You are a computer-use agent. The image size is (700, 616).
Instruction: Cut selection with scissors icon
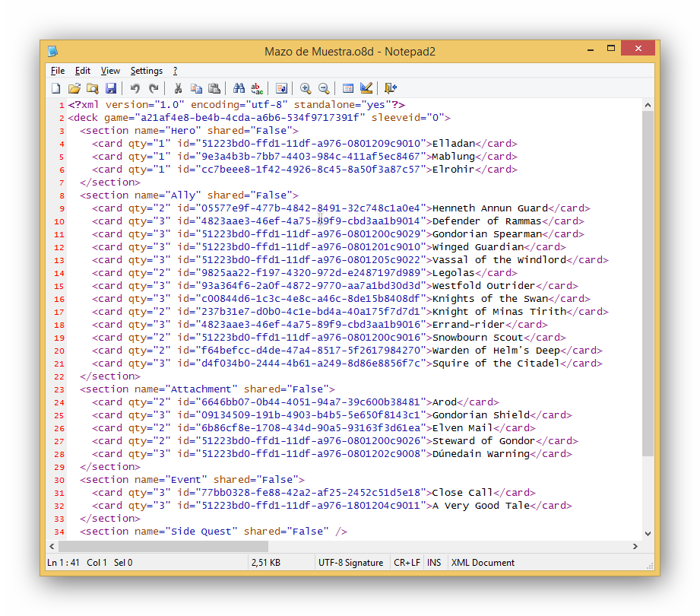click(x=178, y=88)
